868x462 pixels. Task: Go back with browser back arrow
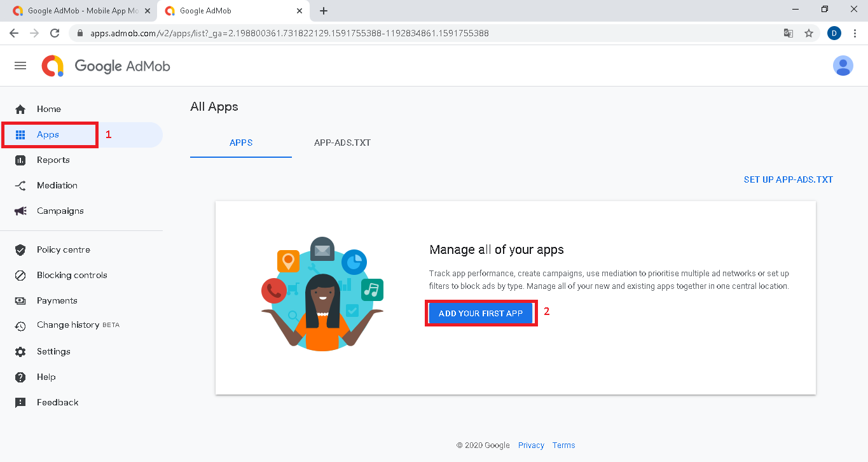coord(14,33)
